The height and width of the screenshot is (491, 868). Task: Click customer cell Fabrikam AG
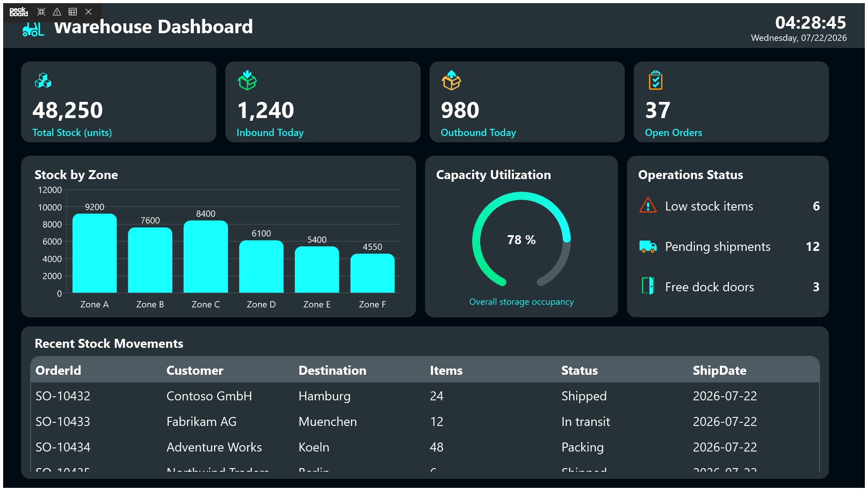(x=202, y=422)
